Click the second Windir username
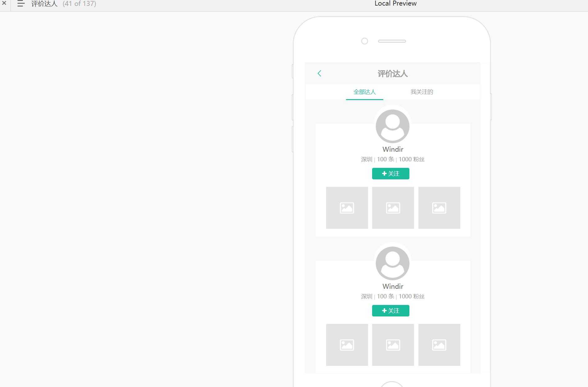588x387 pixels. (393, 286)
